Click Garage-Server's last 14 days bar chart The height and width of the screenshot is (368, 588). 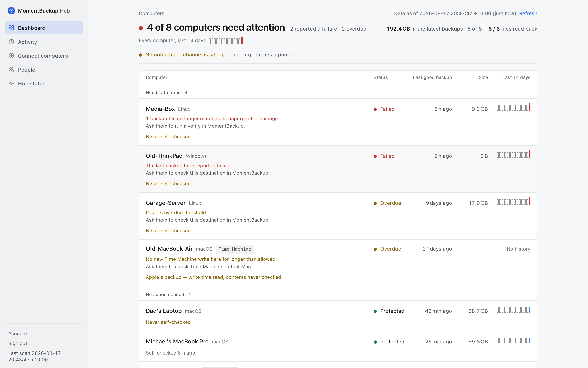click(513, 201)
